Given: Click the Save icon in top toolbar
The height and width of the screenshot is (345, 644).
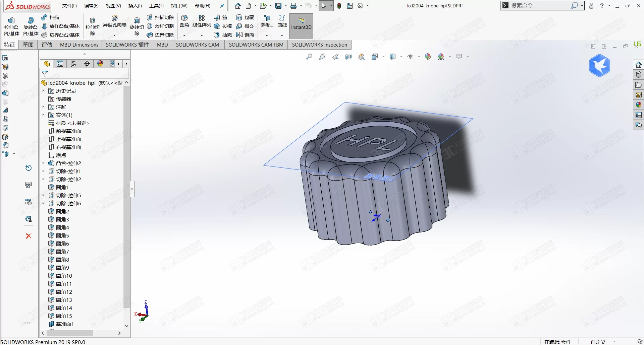Looking at the screenshot, I should tap(278, 6).
